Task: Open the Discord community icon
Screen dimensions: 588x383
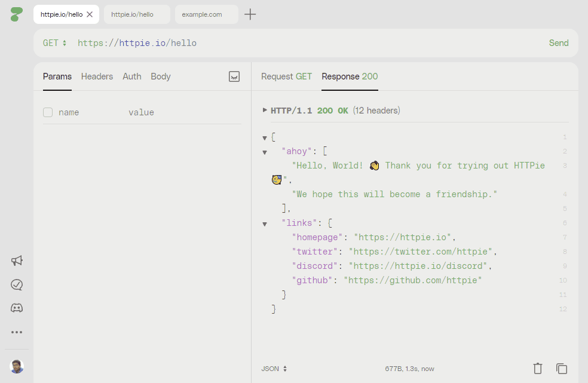Action: click(x=17, y=308)
